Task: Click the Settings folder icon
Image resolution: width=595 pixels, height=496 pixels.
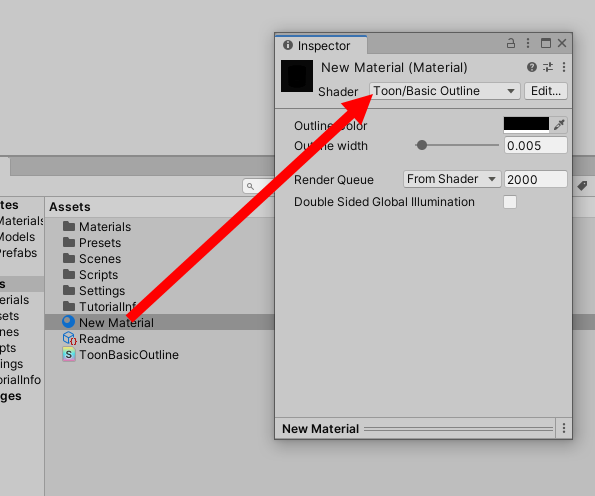Action: click(x=69, y=290)
